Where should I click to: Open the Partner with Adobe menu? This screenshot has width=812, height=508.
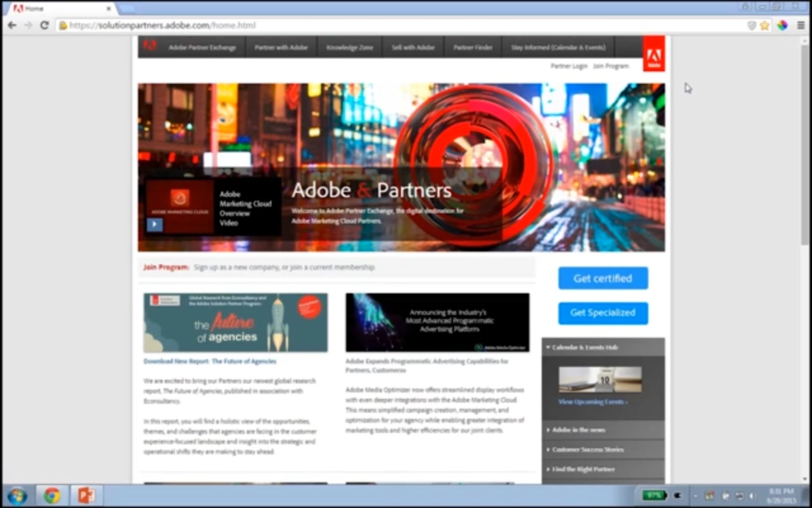coord(281,47)
